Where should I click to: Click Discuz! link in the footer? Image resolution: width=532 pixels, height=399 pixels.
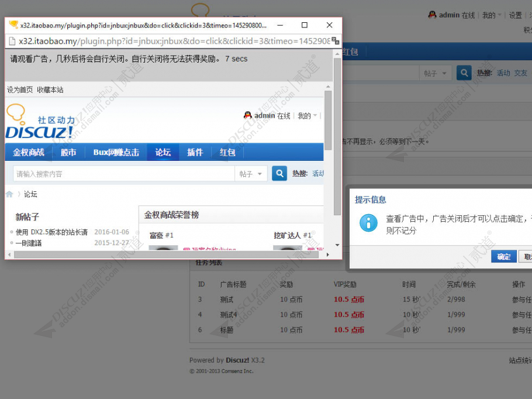237,360
